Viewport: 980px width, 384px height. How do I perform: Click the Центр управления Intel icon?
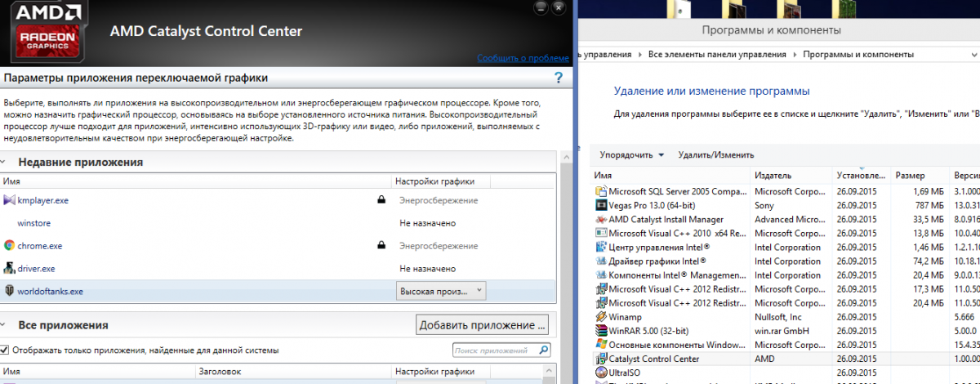pos(601,247)
